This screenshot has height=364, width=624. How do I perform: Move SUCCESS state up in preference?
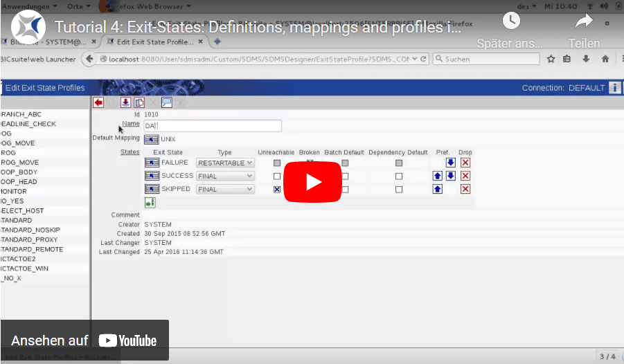(x=438, y=176)
